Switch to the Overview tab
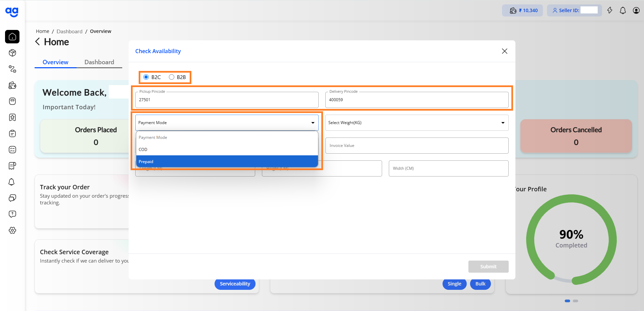 [x=55, y=62]
